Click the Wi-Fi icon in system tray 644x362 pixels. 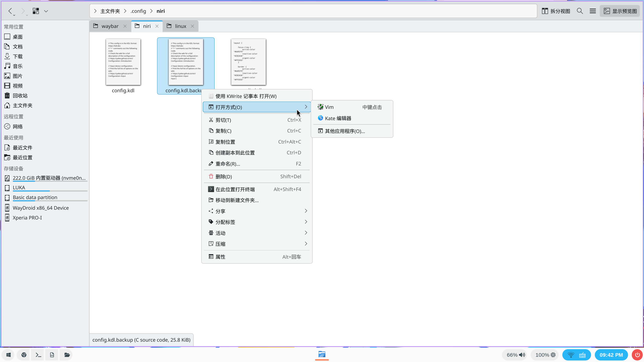coord(571,355)
